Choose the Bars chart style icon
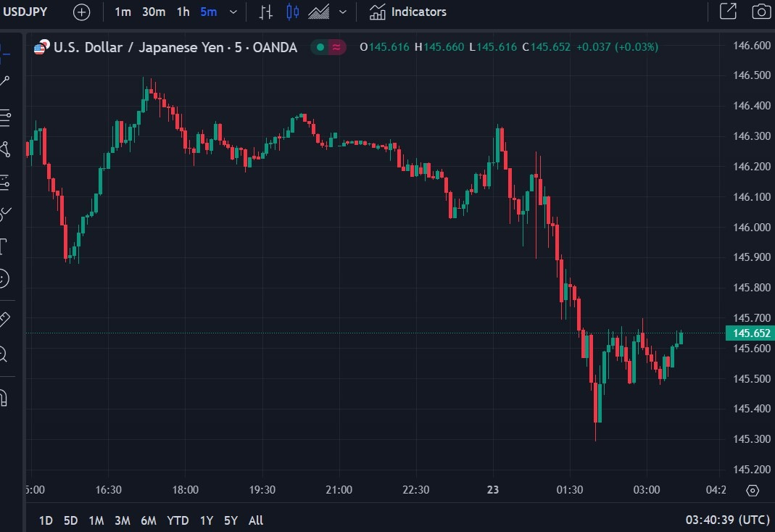This screenshot has width=775, height=532. pyautogui.click(x=266, y=12)
